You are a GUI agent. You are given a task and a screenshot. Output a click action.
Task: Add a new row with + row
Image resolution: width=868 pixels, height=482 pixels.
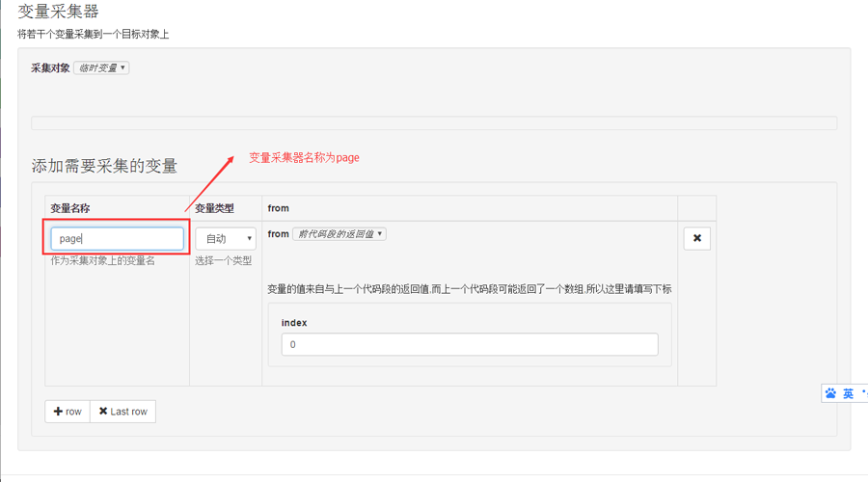pos(68,412)
